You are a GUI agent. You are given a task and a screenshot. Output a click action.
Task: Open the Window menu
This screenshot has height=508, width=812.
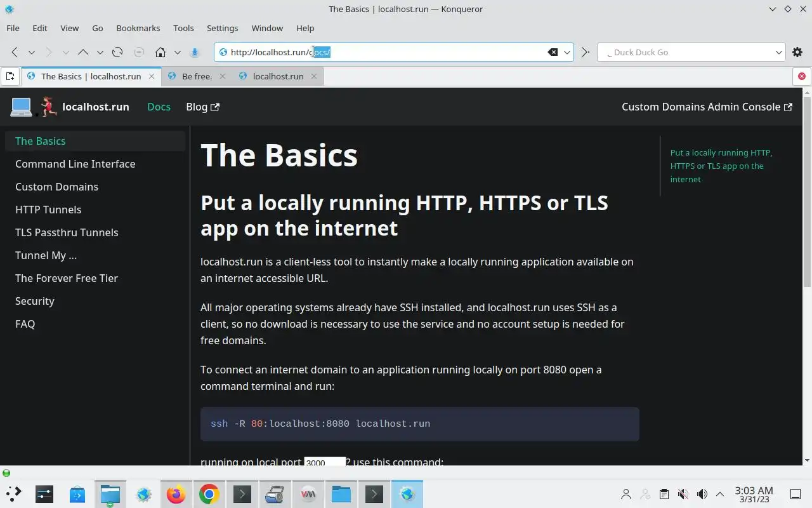click(x=267, y=28)
